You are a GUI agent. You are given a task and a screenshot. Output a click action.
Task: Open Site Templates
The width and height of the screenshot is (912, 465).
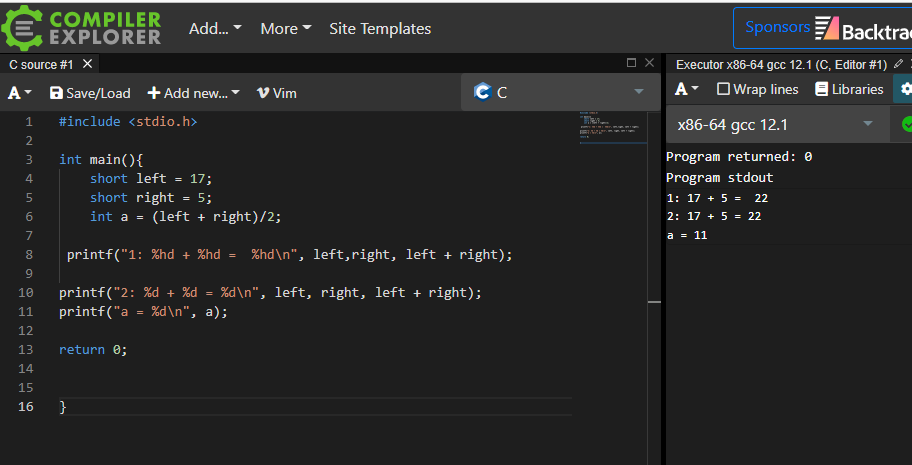pos(380,29)
